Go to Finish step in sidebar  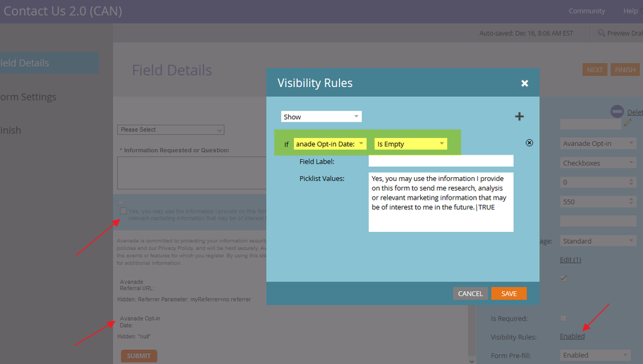click(11, 130)
